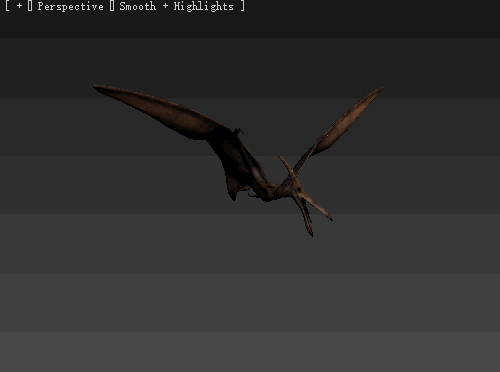
Task: Click the tip of the lower jaw
Action: coord(311,234)
